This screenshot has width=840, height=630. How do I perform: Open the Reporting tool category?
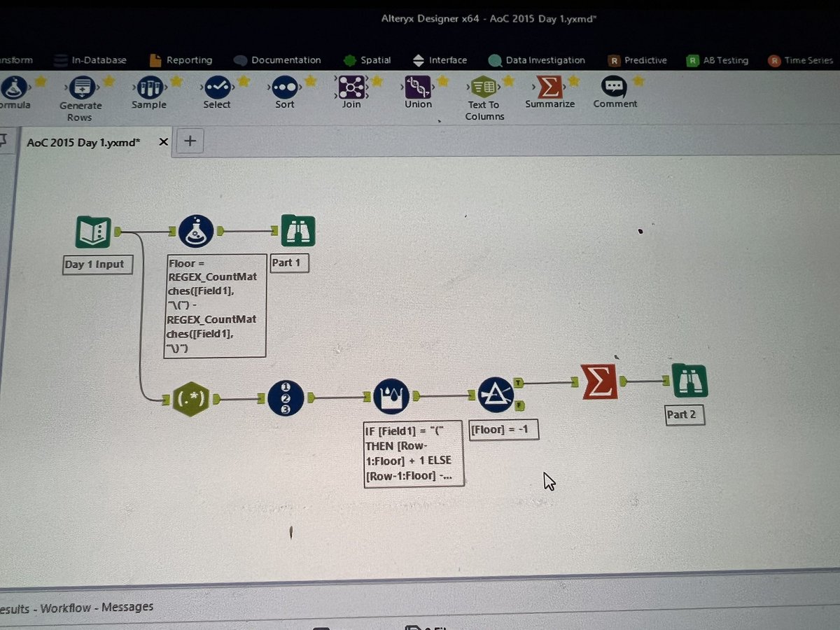(x=181, y=60)
